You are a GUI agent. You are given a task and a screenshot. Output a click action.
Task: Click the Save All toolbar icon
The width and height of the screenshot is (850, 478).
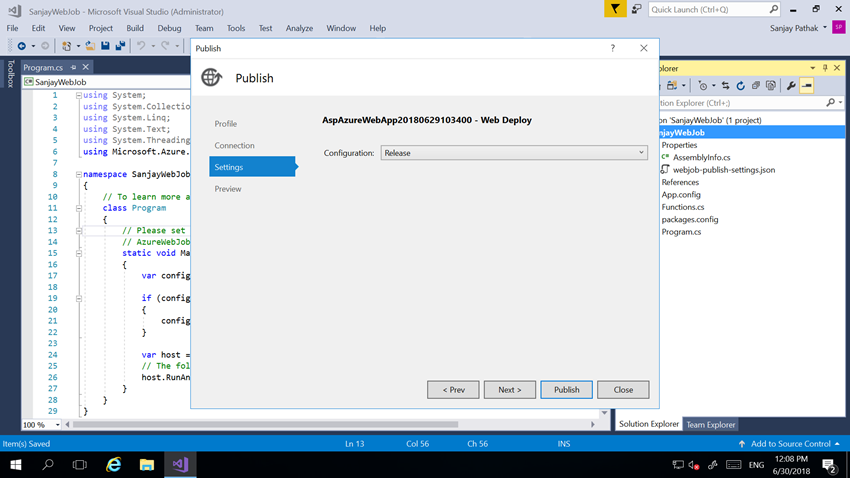[x=120, y=46]
